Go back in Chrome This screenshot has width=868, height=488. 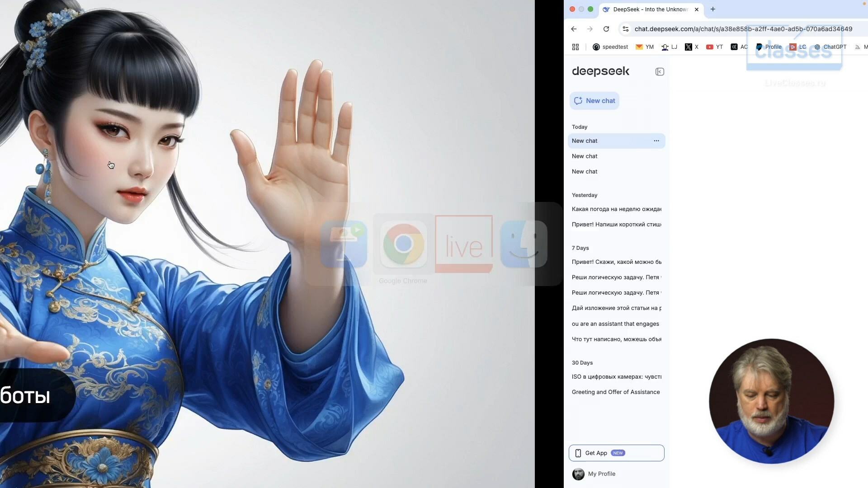pos(574,29)
